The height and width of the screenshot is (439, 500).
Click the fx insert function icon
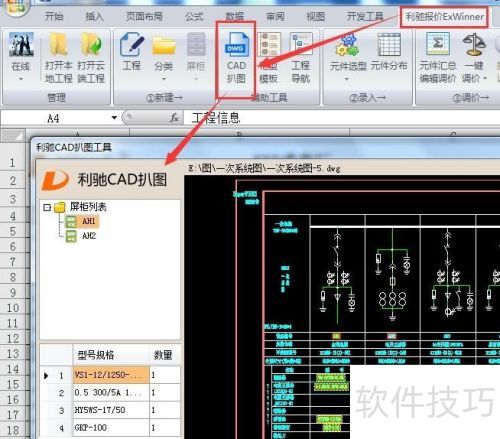click(x=174, y=118)
